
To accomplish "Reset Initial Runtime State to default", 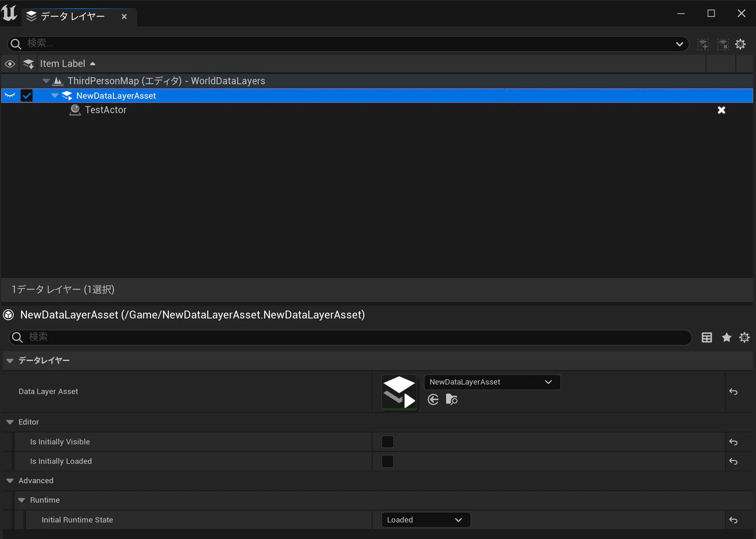I will click(x=733, y=520).
